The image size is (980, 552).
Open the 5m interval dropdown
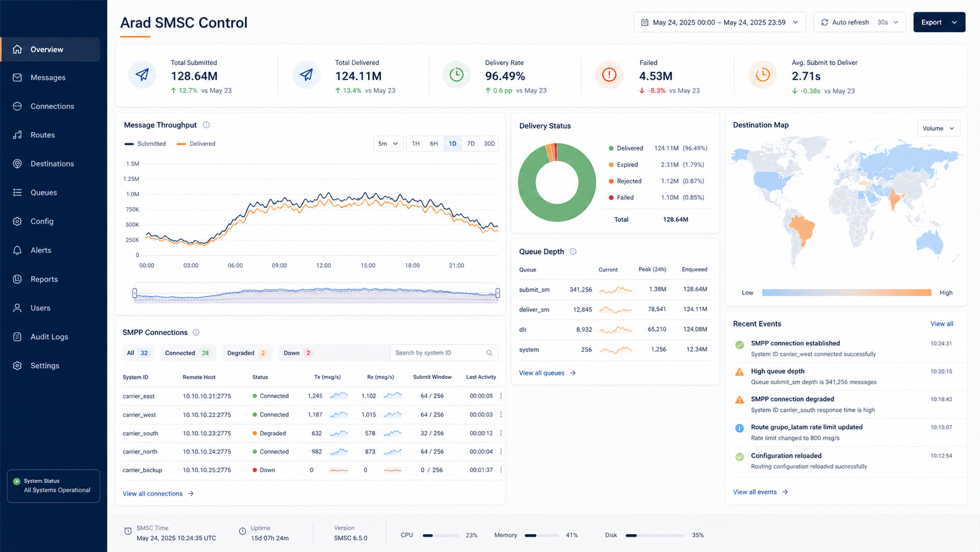click(388, 144)
